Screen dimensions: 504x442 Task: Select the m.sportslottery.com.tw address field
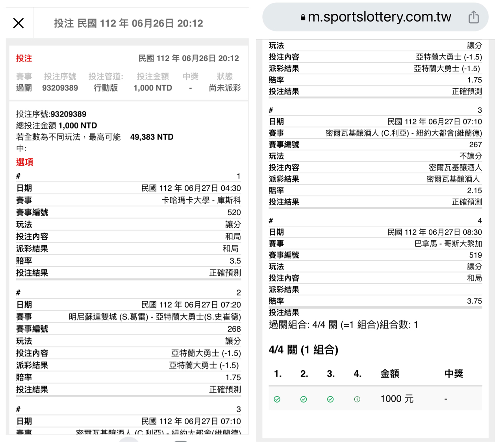[379, 17]
